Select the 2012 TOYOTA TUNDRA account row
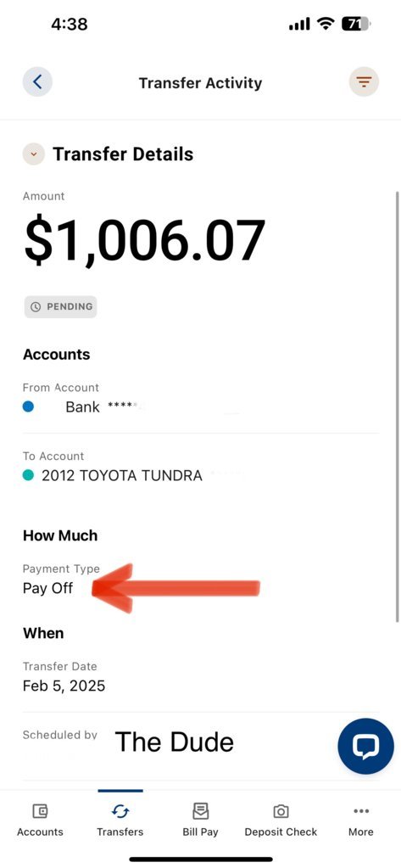The height and width of the screenshot is (868, 401). pyautogui.click(x=201, y=468)
